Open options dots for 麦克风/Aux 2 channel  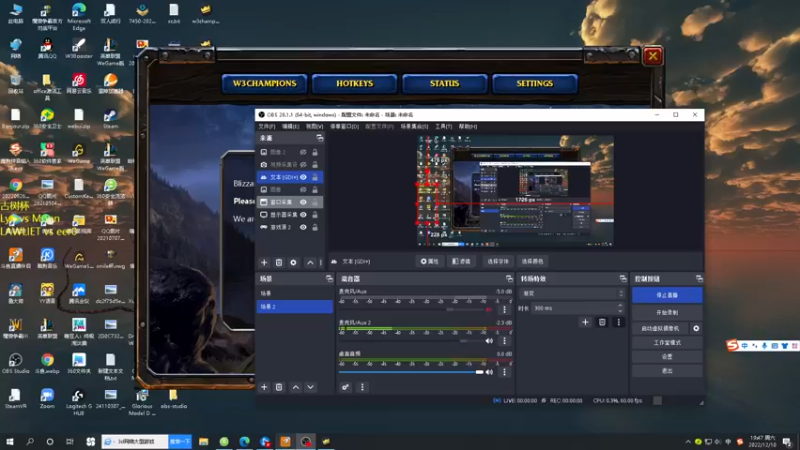coord(505,341)
